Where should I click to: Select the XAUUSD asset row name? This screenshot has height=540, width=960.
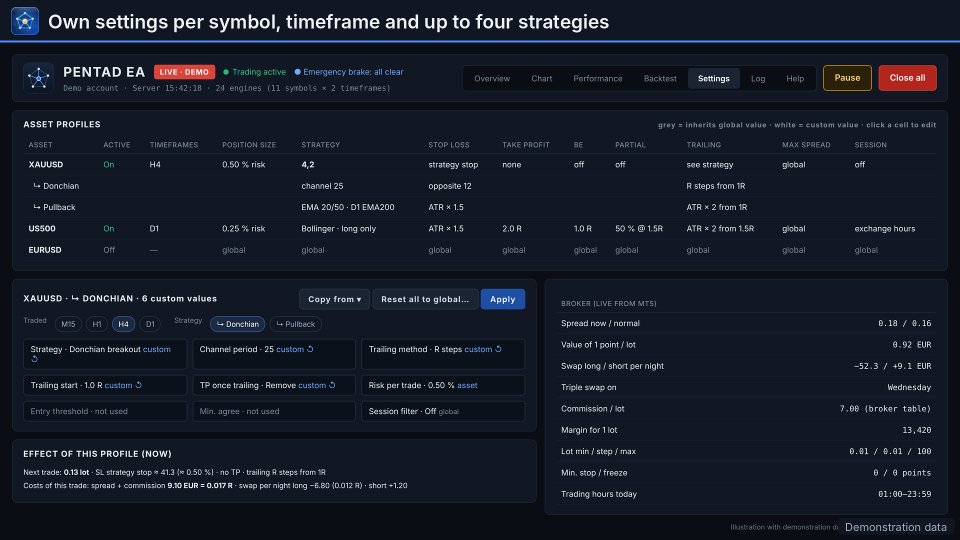click(x=46, y=165)
